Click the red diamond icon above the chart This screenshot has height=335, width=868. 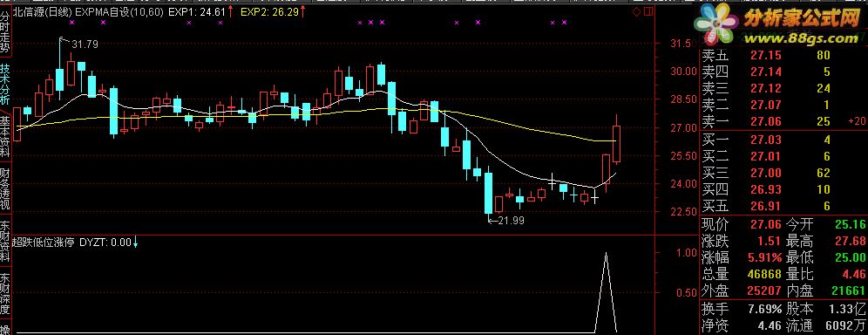coord(636,10)
